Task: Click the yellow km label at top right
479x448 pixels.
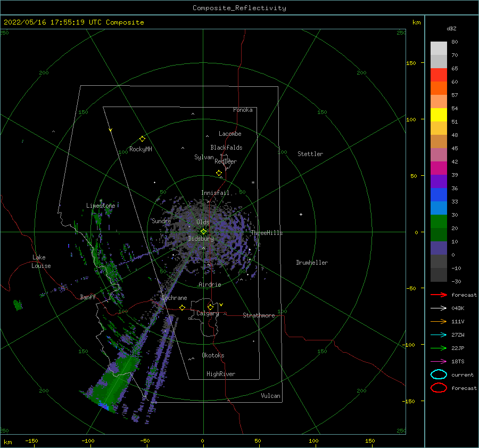Action: [x=416, y=22]
